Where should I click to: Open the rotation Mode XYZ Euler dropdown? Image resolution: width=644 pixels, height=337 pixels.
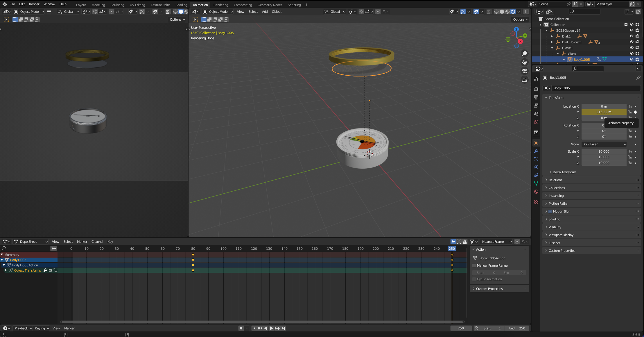tap(604, 144)
